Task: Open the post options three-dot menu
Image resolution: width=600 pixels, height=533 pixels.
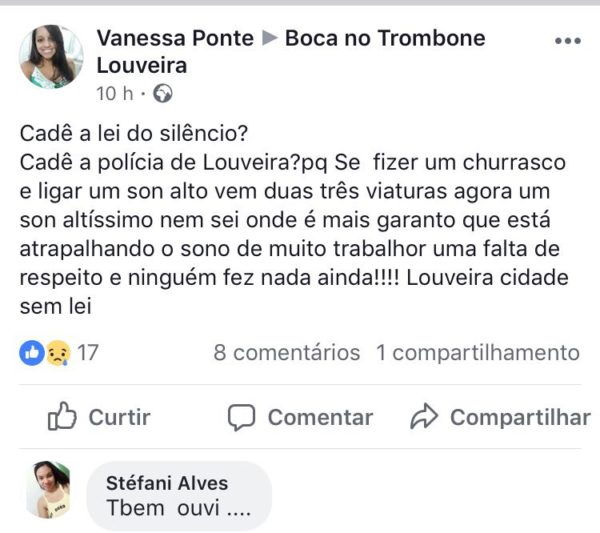Action: point(567,41)
